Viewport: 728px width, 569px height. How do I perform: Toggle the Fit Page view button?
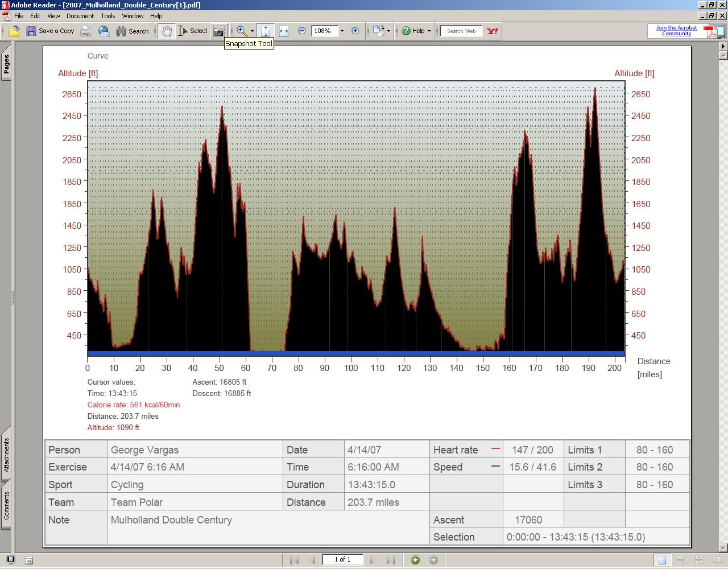266,31
